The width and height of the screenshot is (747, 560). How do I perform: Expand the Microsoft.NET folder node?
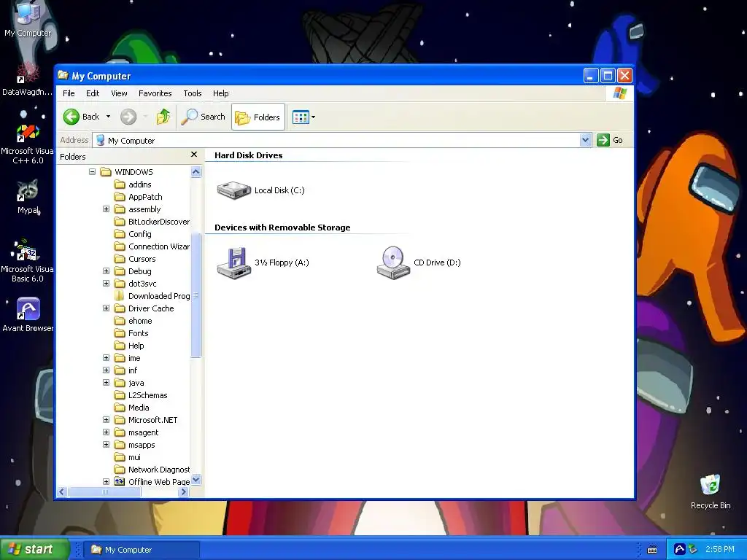107,419
